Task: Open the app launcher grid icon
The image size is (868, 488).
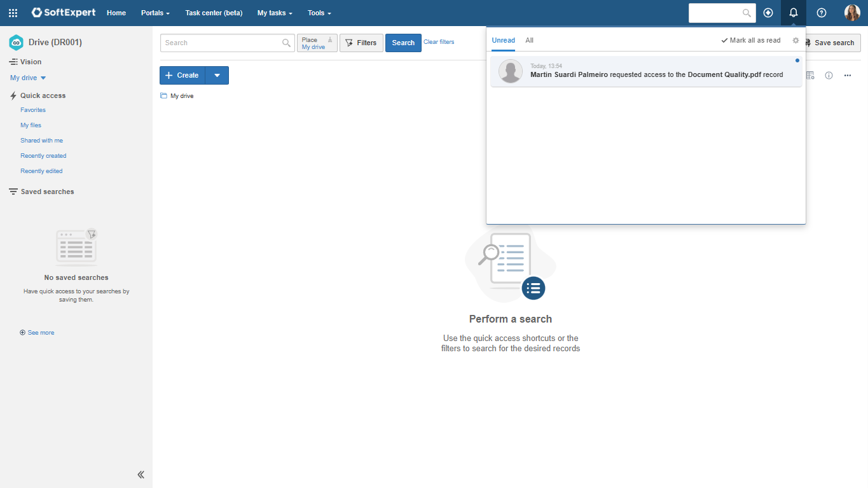Action: tap(12, 13)
